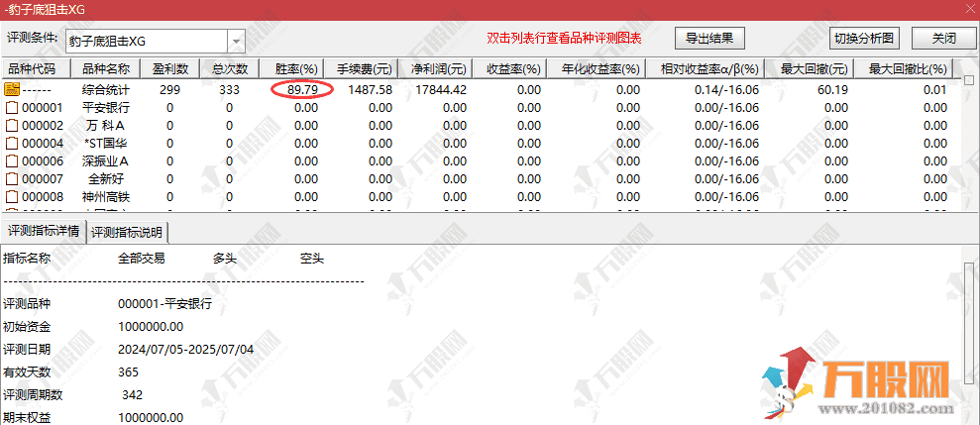This screenshot has height=425, width=980.
Task: Switch to the 评测指标说明 tab
Action: tap(128, 233)
